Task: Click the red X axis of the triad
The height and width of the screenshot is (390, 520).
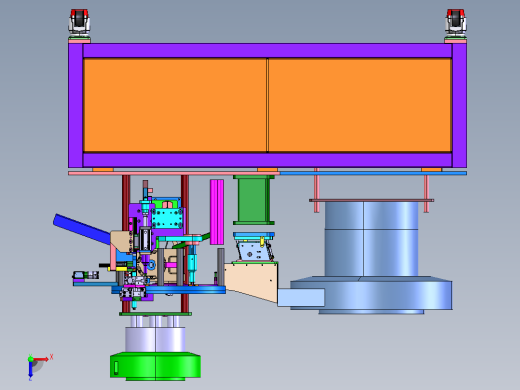Action: [x=41, y=359]
